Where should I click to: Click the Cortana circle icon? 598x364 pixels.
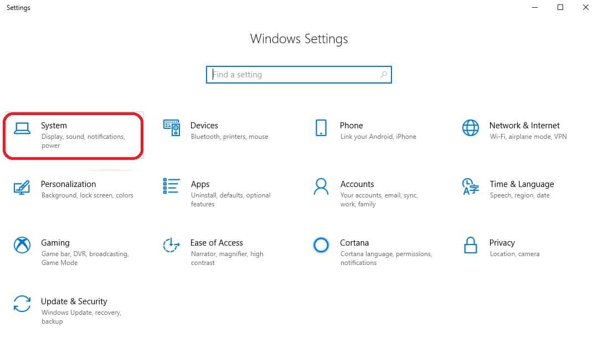(x=321, y=245)
